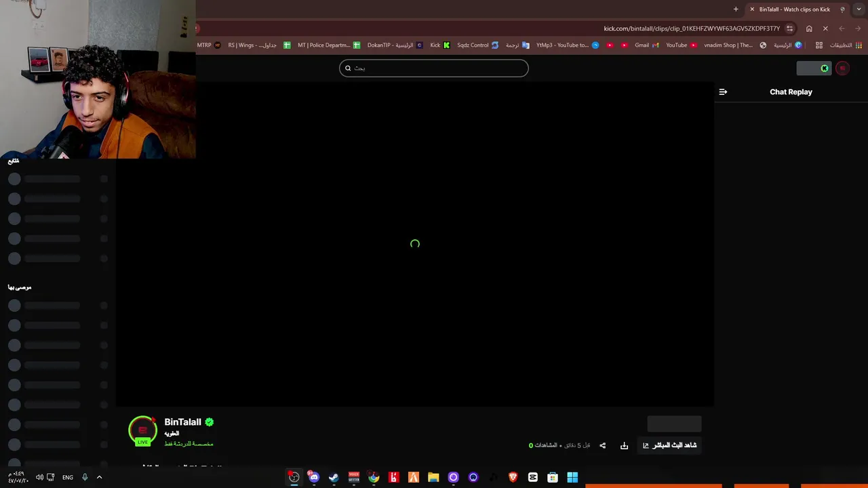
Task: Open the Kick bookmark
Action: pyautogui.click(x=440, y=45)
